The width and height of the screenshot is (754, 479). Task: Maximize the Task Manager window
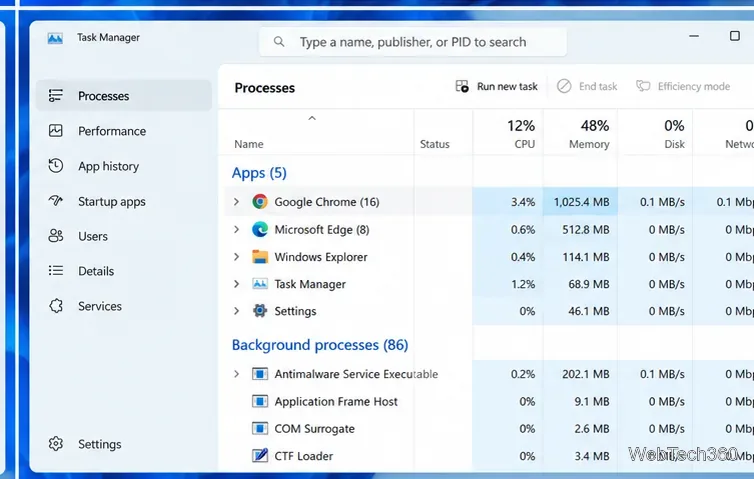[x=735, y=36]
